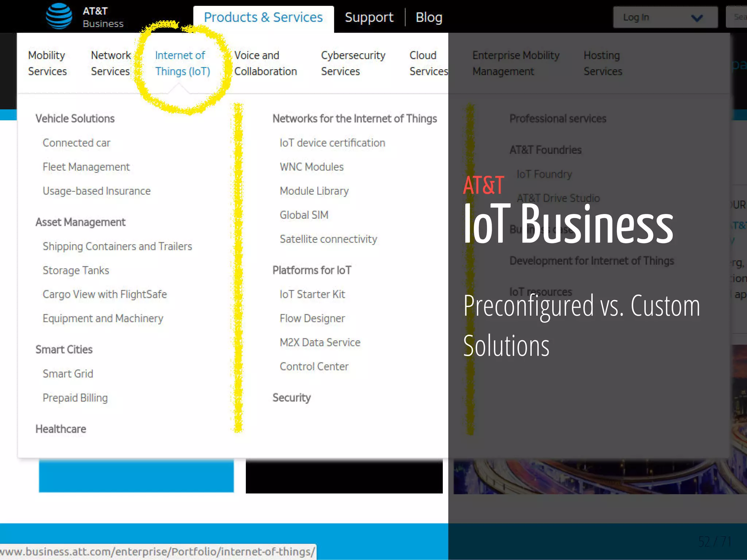Open Professional services link

tap(558, 118)
